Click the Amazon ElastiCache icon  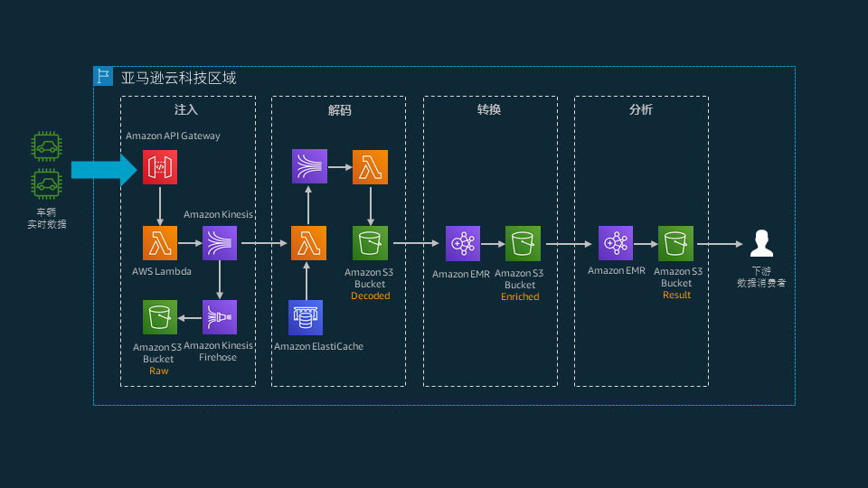pos(307,317)
